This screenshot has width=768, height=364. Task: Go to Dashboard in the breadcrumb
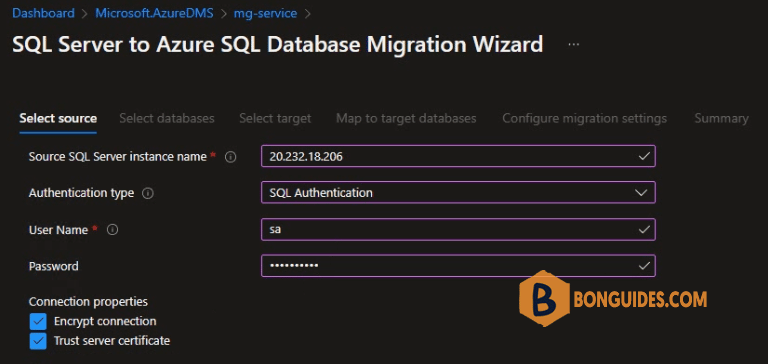(x=43, y=13)
